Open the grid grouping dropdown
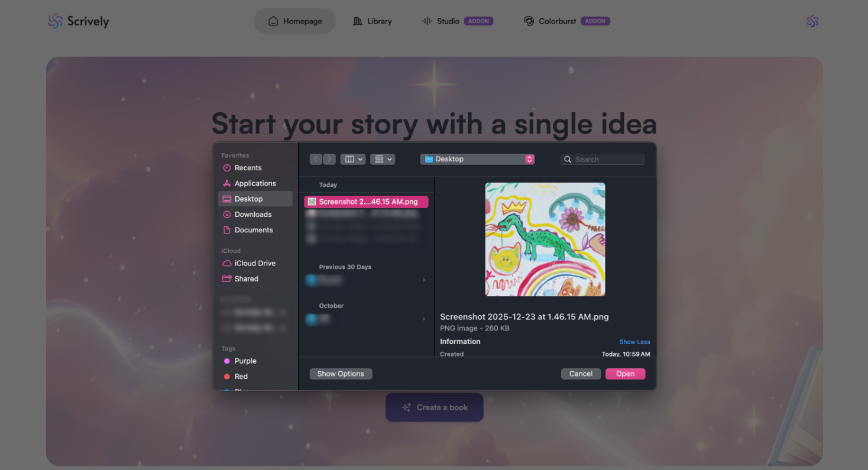The height and width of the screenshot is (470, 868). pos(383,159)
